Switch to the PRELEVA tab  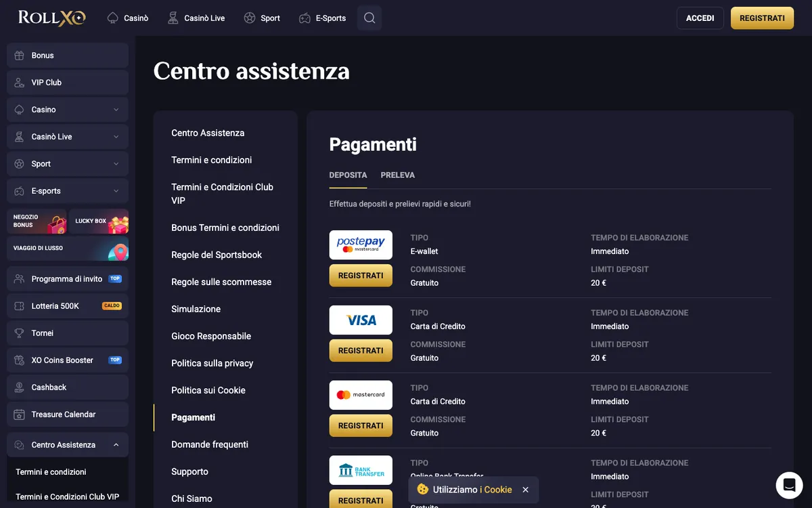(398, 175)
